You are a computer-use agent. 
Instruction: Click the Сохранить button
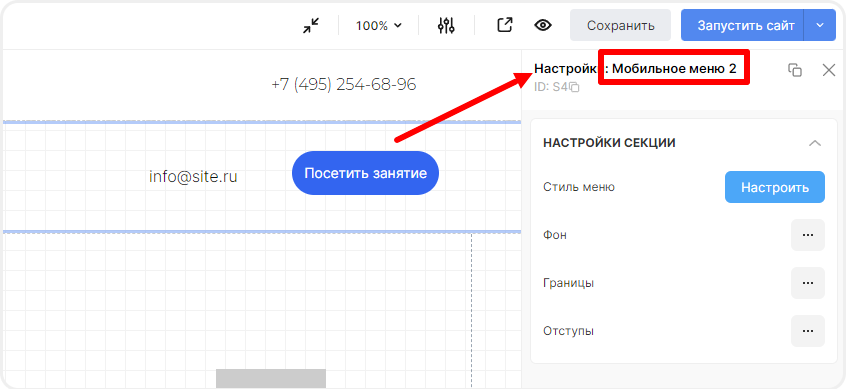tap(620, 25)
